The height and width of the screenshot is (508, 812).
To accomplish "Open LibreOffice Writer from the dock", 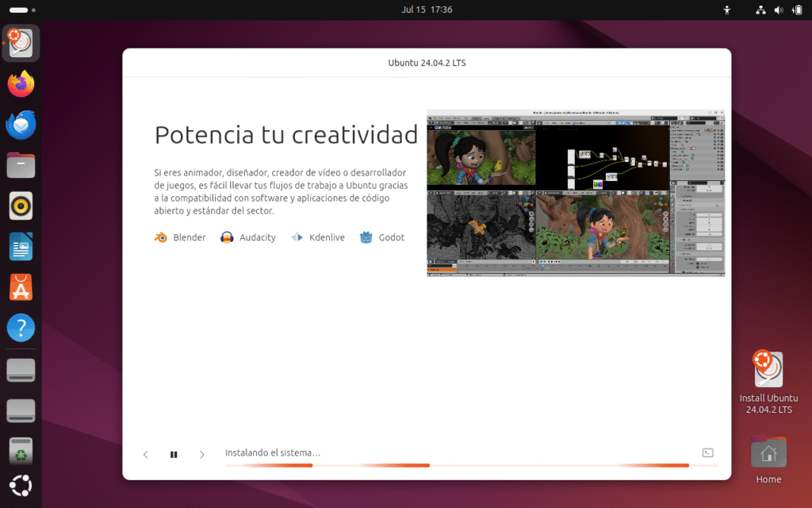I will click(x=21, y=247).
